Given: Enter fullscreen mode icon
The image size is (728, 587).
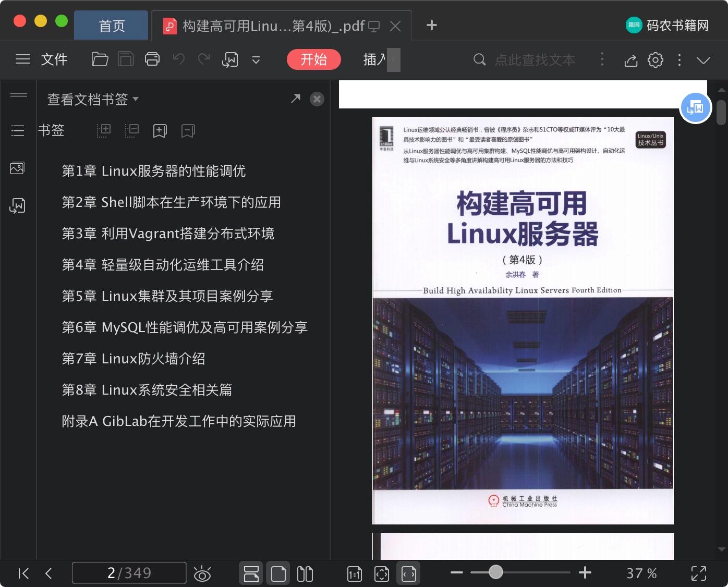Looking at the screenshot, I should 699,573.
